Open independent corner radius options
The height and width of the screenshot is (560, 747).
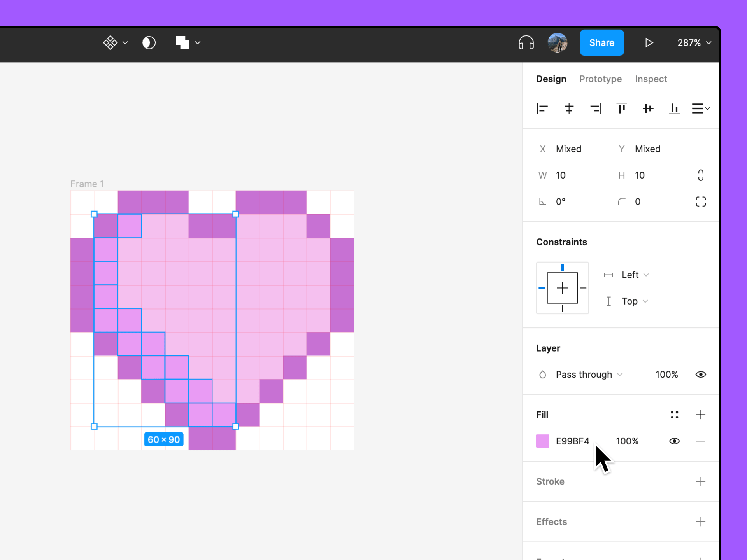[x=701, y=201]
